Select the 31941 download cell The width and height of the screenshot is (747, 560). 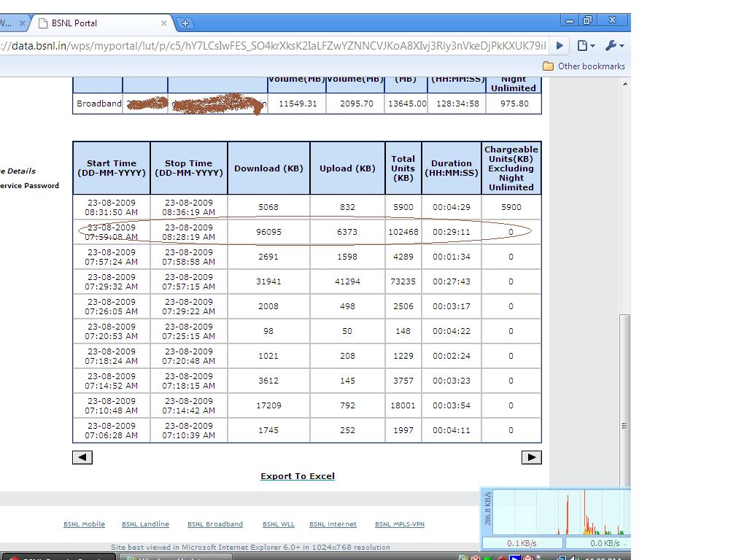(x=268, y=281)
